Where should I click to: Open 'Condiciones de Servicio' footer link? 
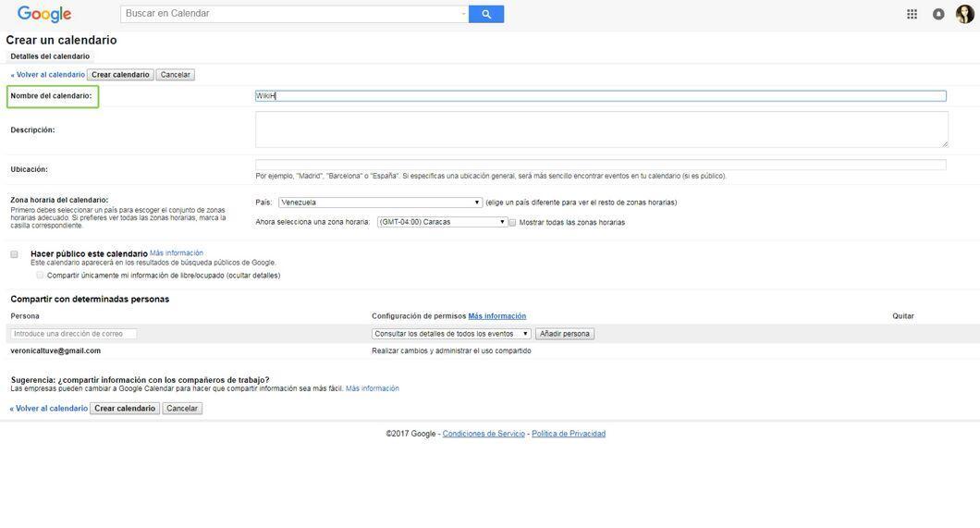(484, 434)
